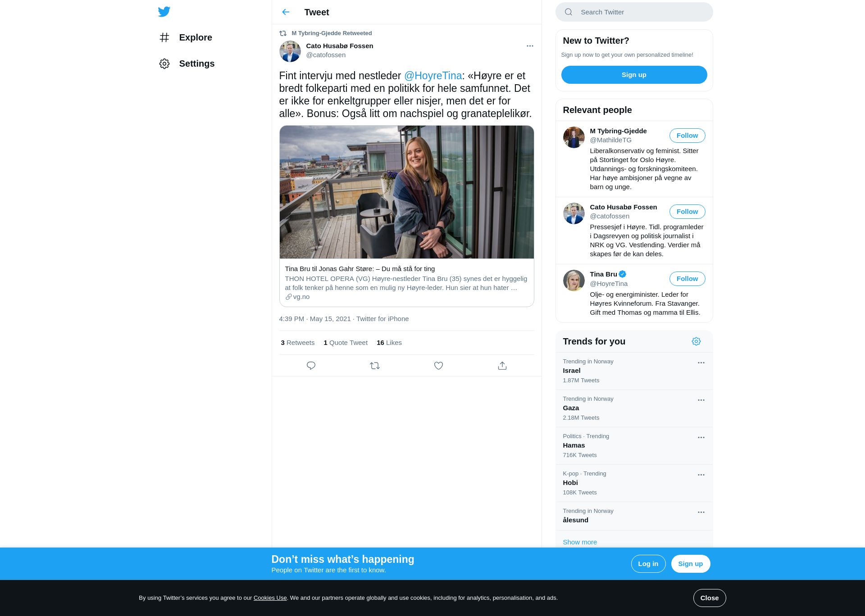This screenshot has width=865, height=616.
Task: Click Sign up in New to Twitter box
Action: point(634,75)
